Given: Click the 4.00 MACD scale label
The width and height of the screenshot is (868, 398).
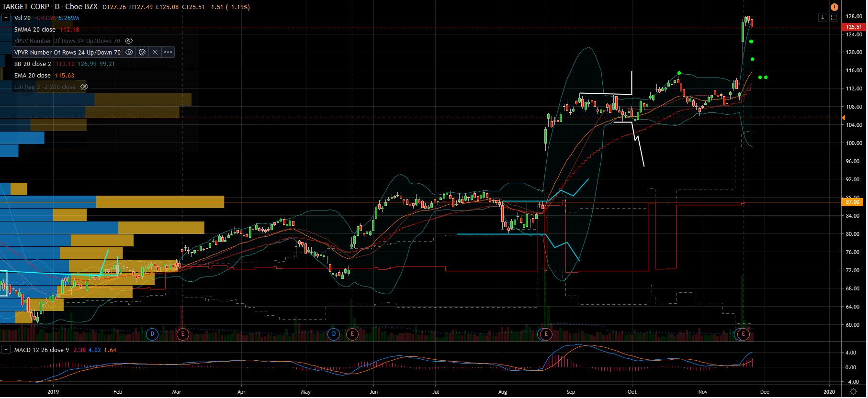Looking at the screenshot, I should [851, 353].
